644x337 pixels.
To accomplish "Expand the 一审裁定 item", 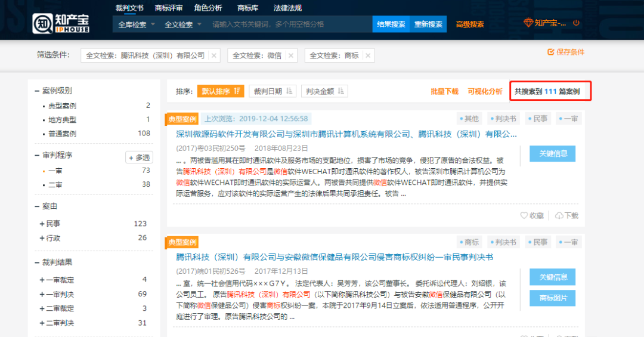I will click(42, 280).
